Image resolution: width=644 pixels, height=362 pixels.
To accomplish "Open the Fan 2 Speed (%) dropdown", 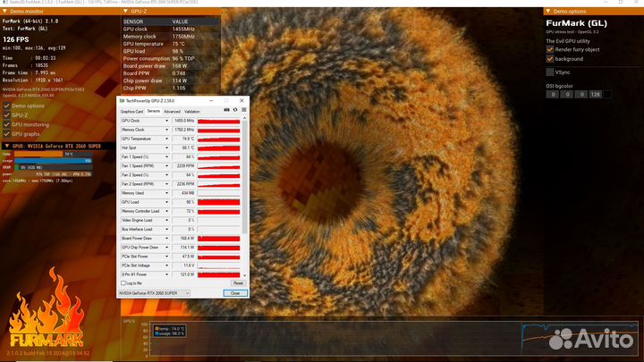I will (x=166, y=175).
